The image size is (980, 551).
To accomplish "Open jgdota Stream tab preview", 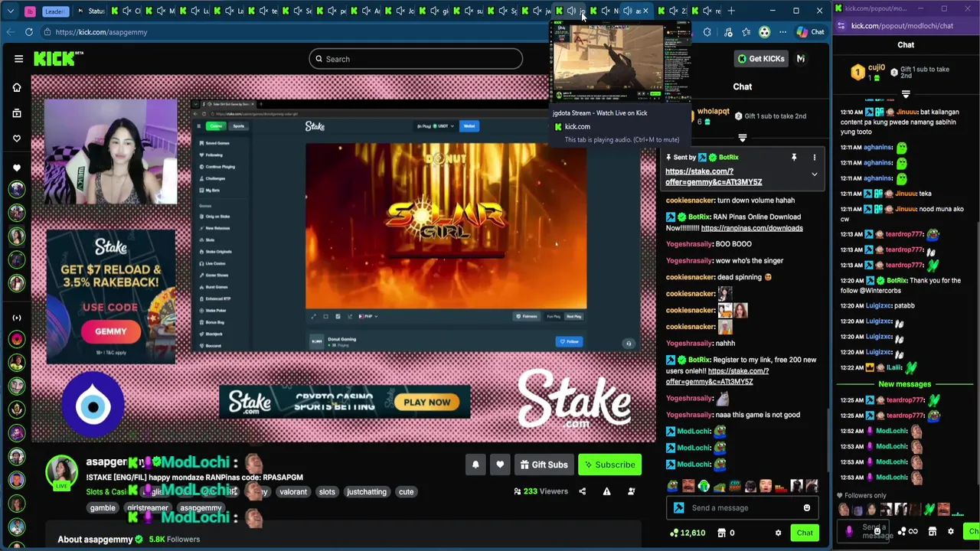I will (621, 63).
